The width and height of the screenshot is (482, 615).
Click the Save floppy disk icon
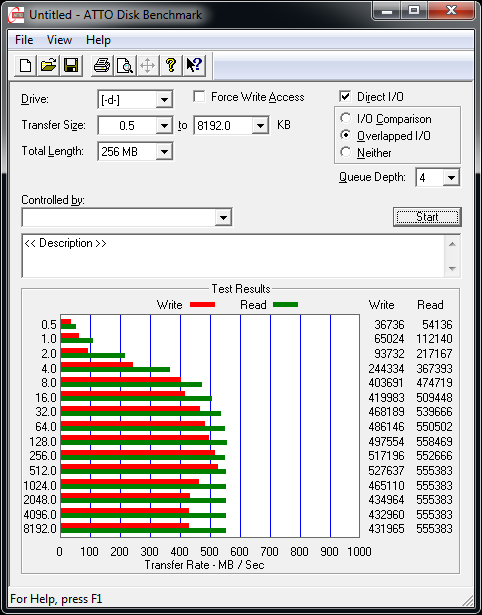71,66
